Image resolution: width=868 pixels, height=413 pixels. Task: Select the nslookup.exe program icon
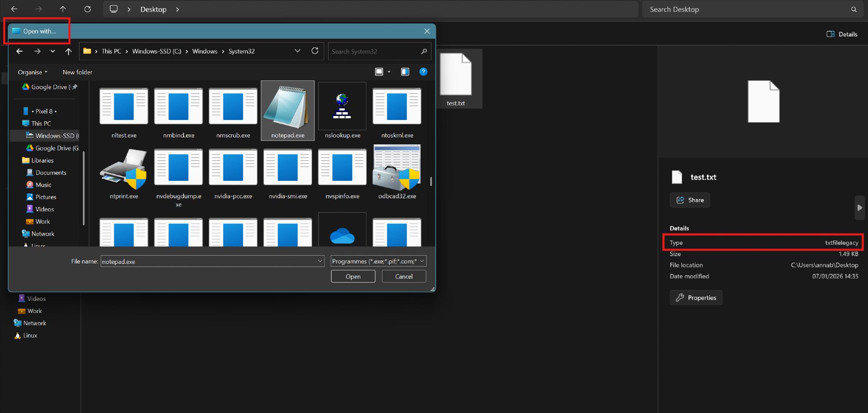[342, 107]
